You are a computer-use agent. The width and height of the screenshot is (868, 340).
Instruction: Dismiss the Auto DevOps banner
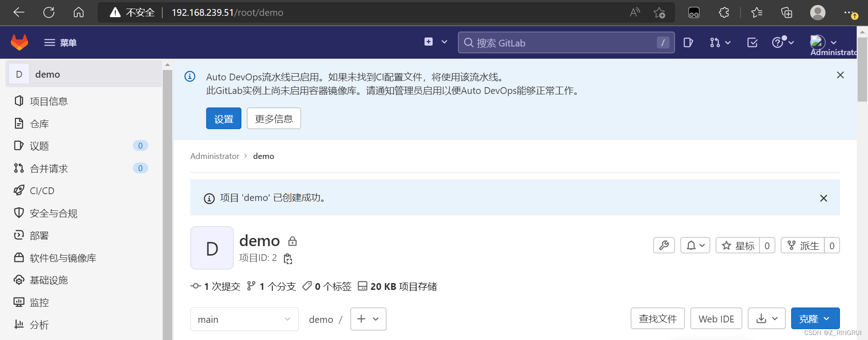[840, 75]
